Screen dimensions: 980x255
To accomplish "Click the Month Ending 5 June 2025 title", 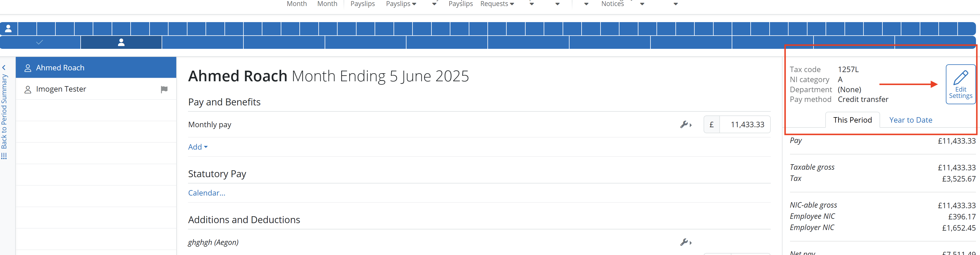I will coord(380,76).
